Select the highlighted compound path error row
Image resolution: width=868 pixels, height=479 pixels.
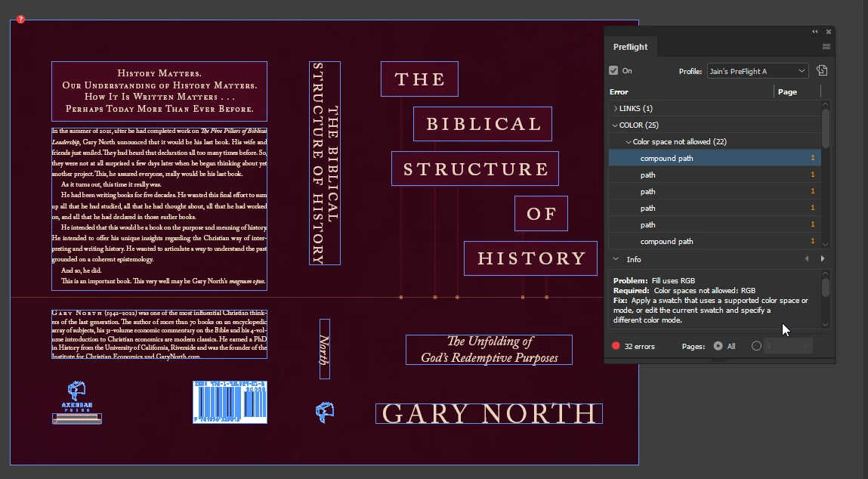(715, 158)
